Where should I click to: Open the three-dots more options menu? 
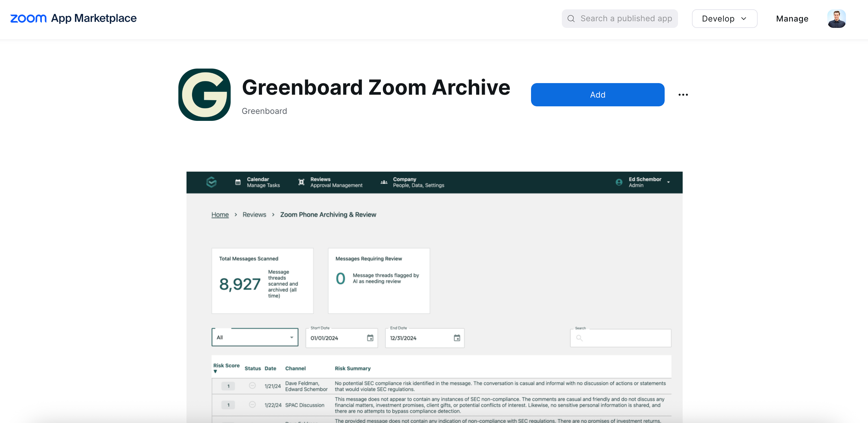tap(683, 95)
